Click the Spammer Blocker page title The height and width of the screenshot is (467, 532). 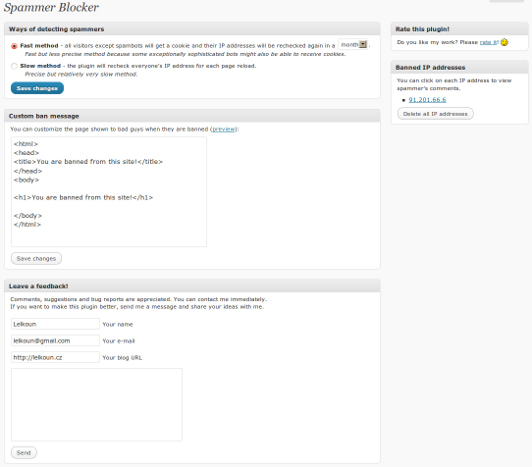[x=51, y=7]
